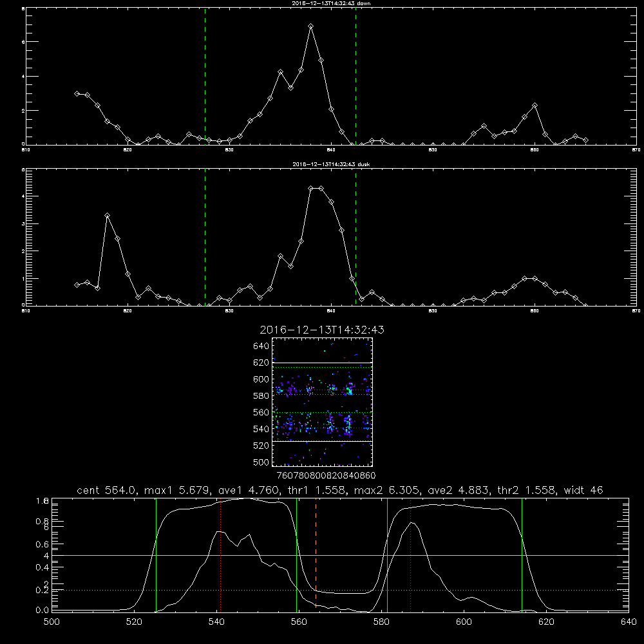Select the left inner peak of the bottom plot curve
Viewport: 644px width, 644px height.
(x=220, y=532)
